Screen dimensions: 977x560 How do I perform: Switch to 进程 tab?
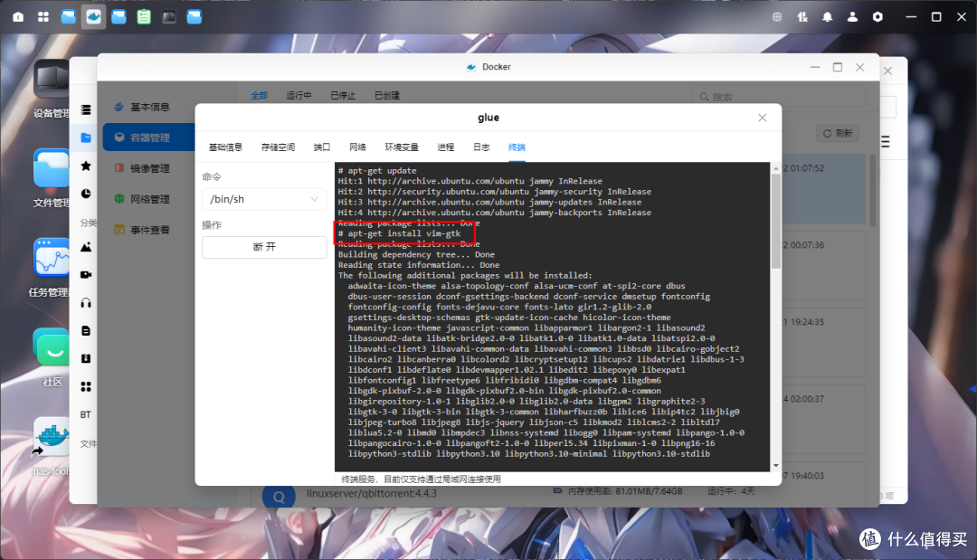tap(445, 147)
